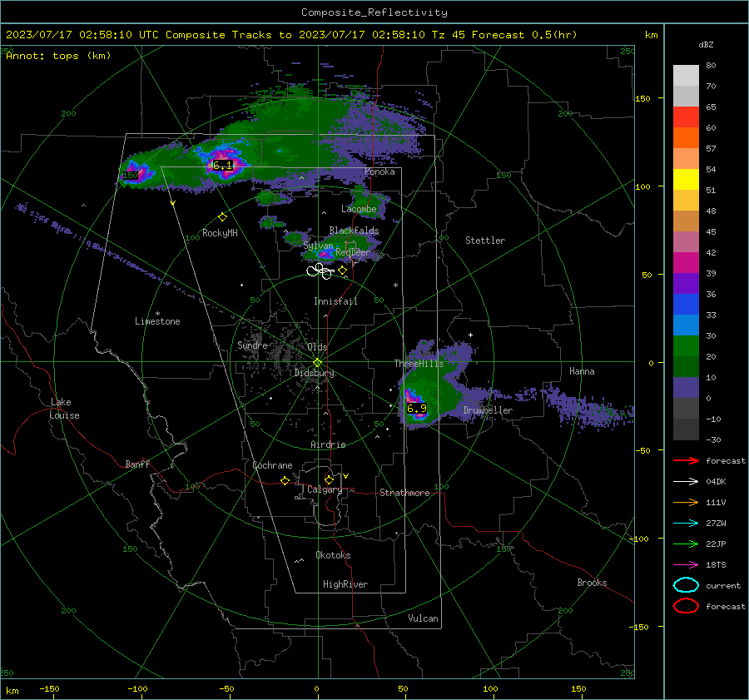This screenshot has height=700, width=749.
Task: Click the 6.9 storm top annotation
Action: 417,409
